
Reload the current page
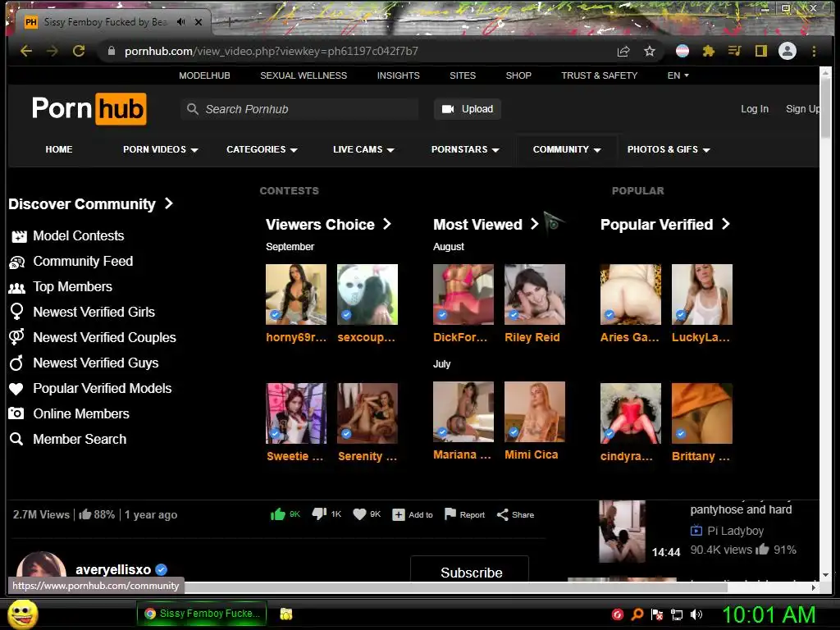point(79,51)
